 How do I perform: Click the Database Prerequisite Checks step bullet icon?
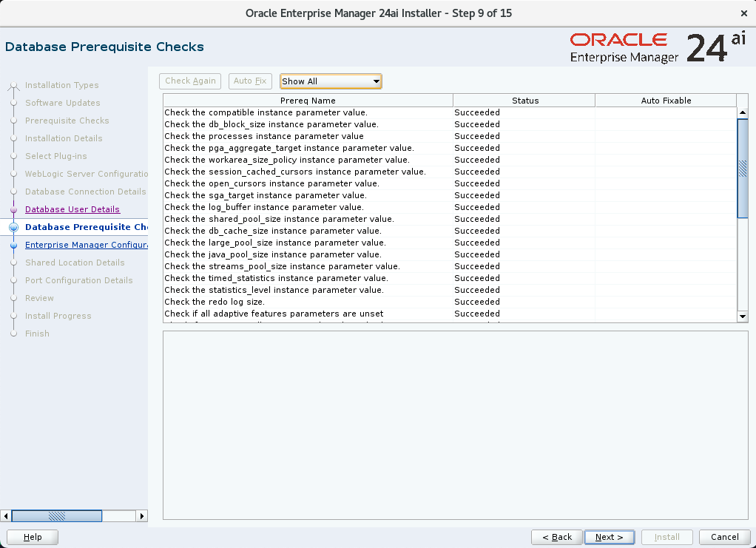13,227
